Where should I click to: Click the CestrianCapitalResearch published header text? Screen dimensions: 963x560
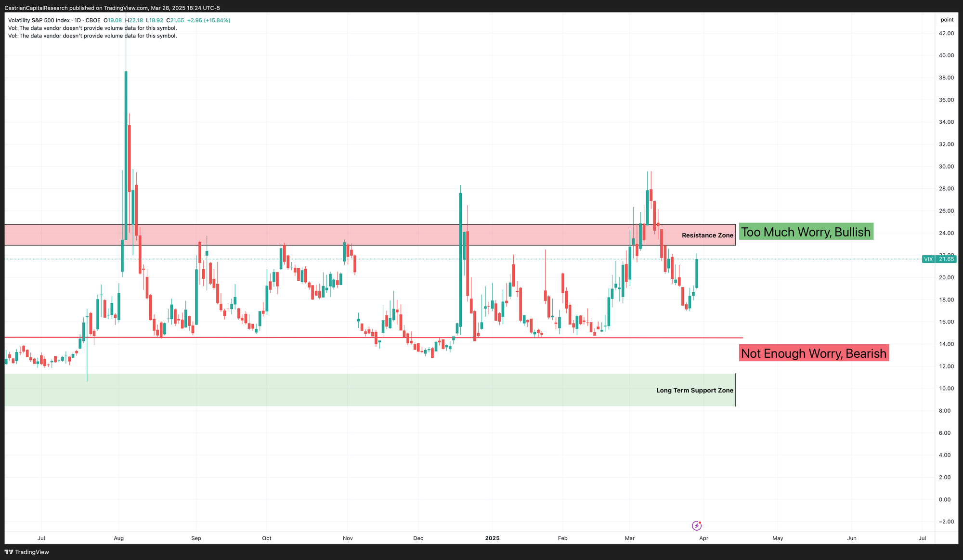pos(112,8)
